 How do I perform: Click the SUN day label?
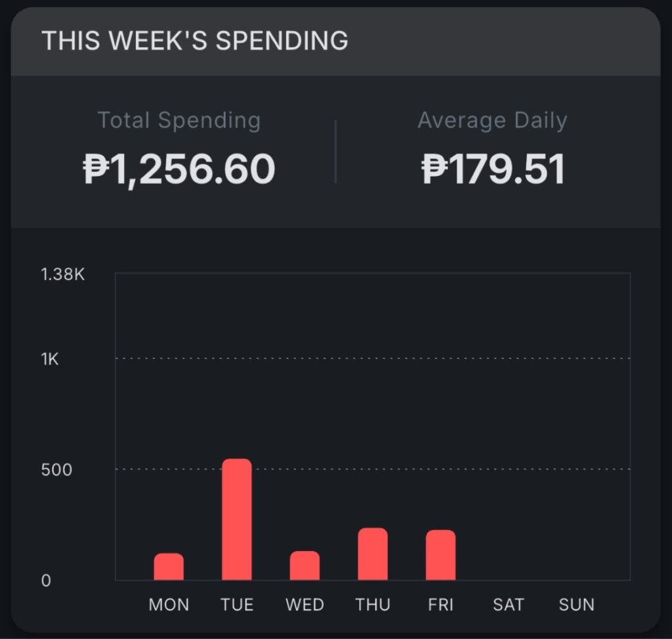point(576,605)
